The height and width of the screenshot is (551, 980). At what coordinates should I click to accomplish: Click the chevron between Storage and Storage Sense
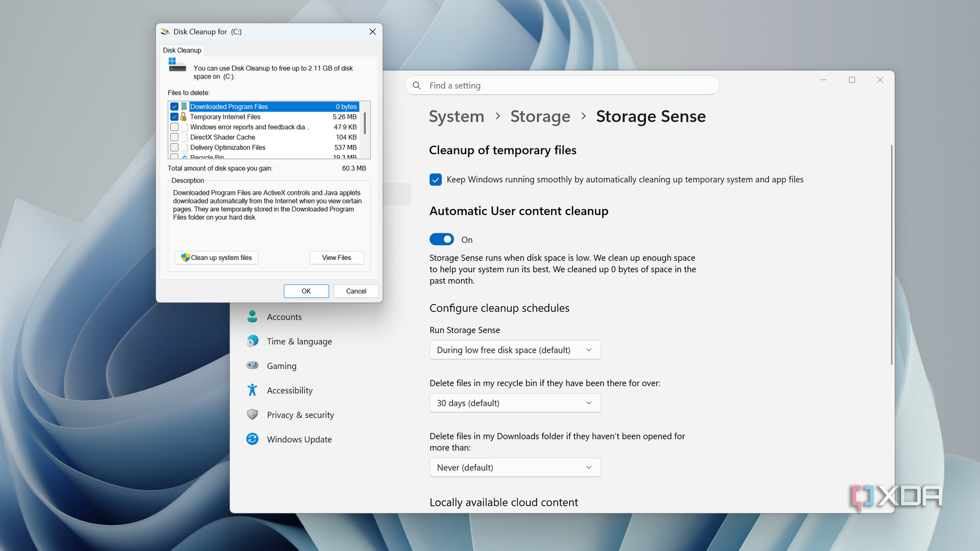coord(583,116)
